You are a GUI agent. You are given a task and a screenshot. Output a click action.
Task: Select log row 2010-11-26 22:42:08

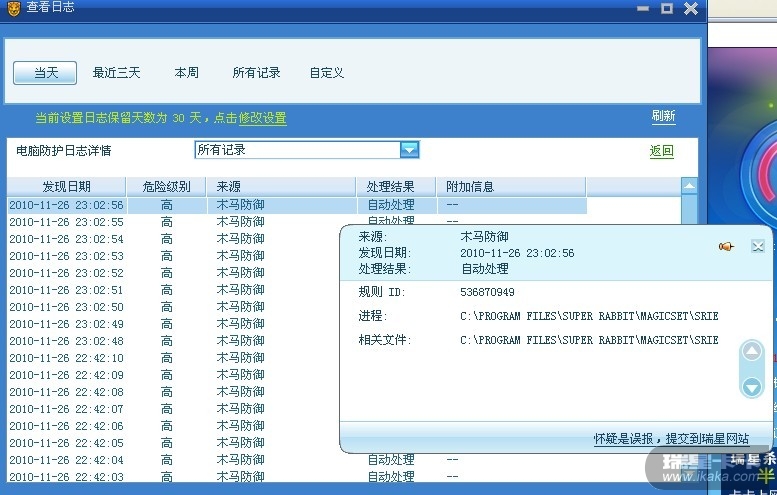(x=173, y=392)
